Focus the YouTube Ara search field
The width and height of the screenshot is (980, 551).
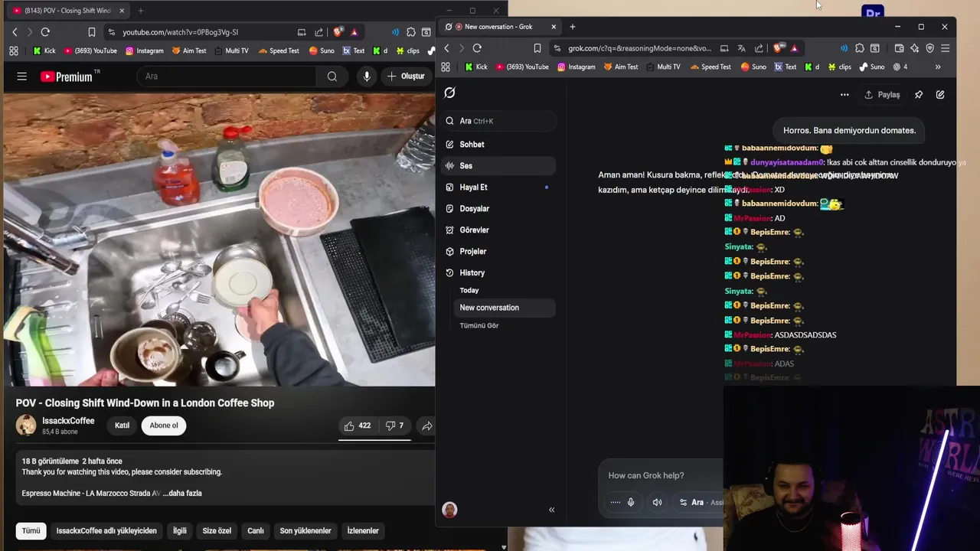(226, 77)
